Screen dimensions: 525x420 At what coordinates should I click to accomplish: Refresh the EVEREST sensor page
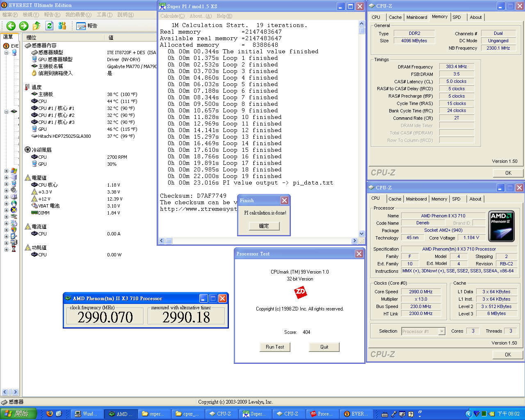click(50, 26)
